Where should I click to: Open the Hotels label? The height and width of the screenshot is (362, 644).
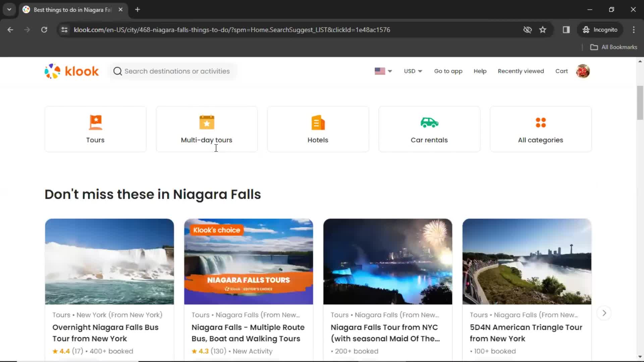[x=318, y=140]
